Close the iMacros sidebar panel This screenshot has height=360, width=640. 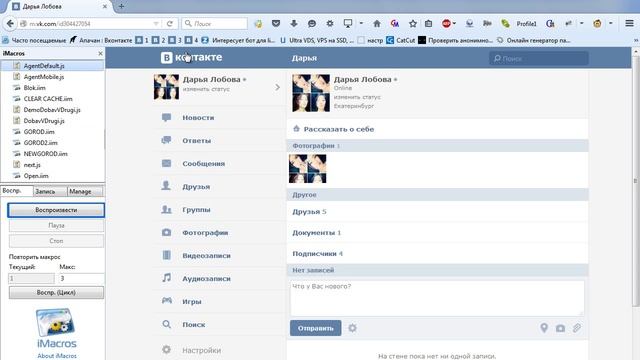click(100, 53)
